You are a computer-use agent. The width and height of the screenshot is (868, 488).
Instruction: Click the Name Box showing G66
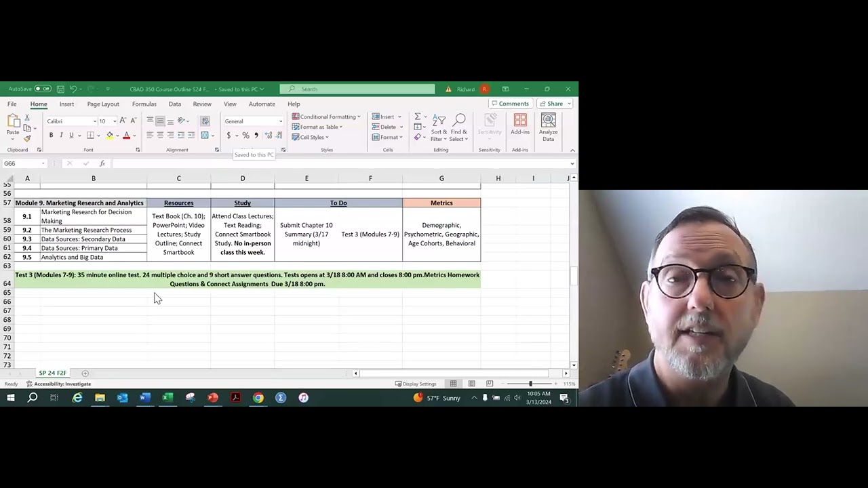pos(24,163)
